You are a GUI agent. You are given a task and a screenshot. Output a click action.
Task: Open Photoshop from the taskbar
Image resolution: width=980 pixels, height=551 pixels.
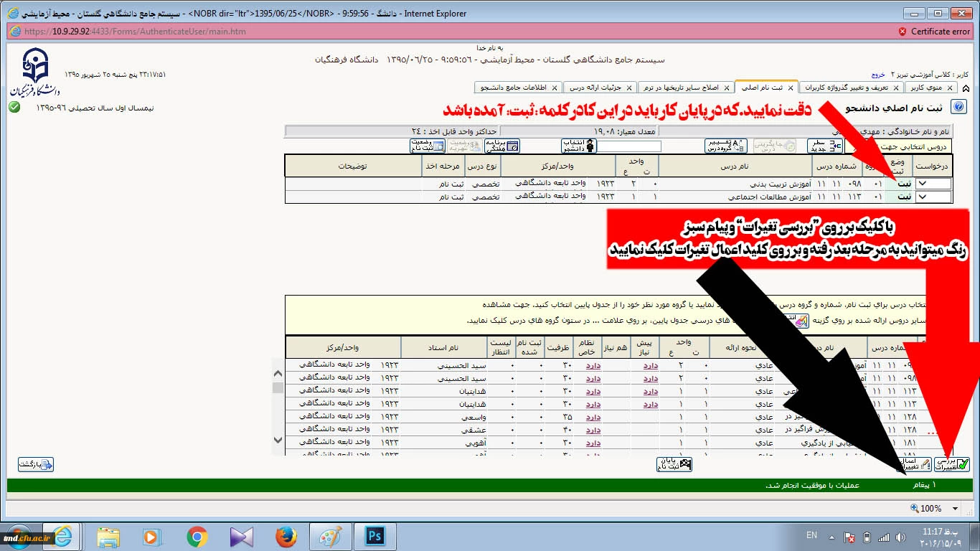tap(374, 536)
